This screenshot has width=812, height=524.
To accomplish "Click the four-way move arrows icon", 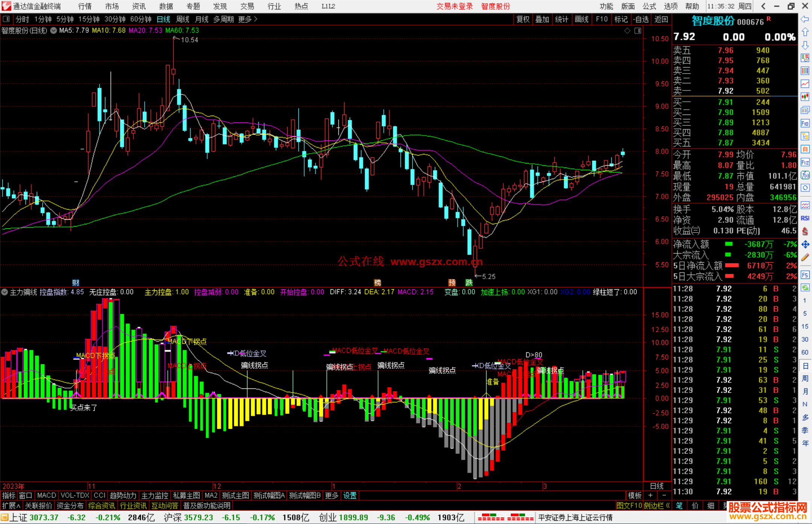I will (805, 245).
